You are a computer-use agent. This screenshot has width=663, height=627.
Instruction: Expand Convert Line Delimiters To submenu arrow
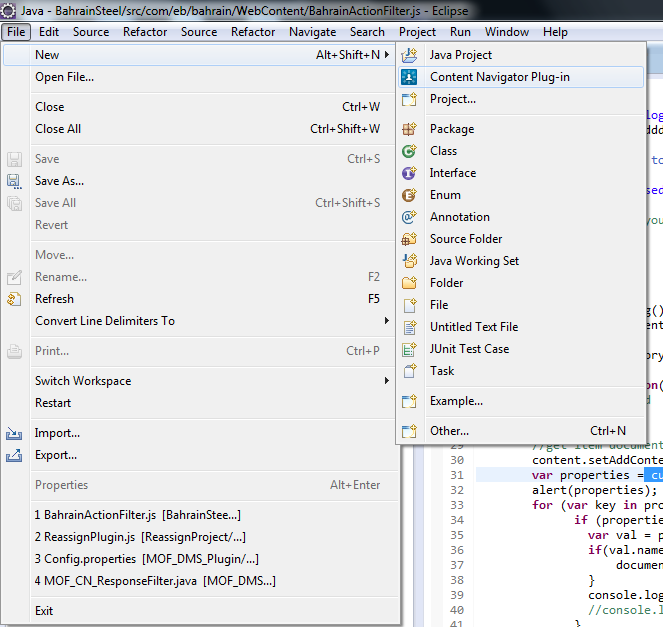386,321
